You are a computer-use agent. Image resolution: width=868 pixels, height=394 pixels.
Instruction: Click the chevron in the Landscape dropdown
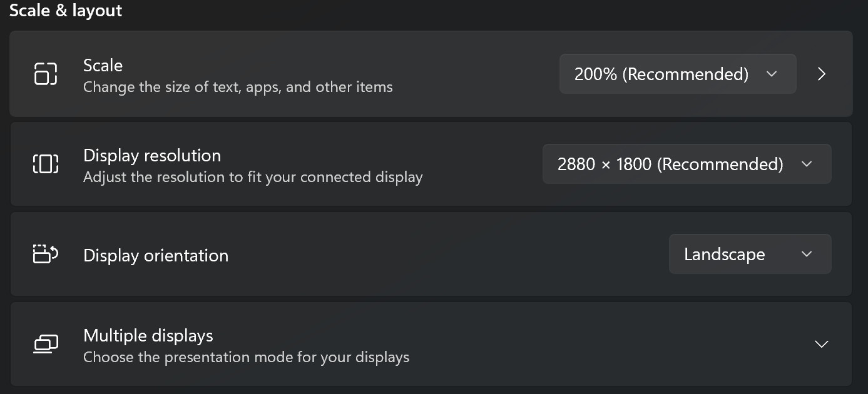[807, 254]
